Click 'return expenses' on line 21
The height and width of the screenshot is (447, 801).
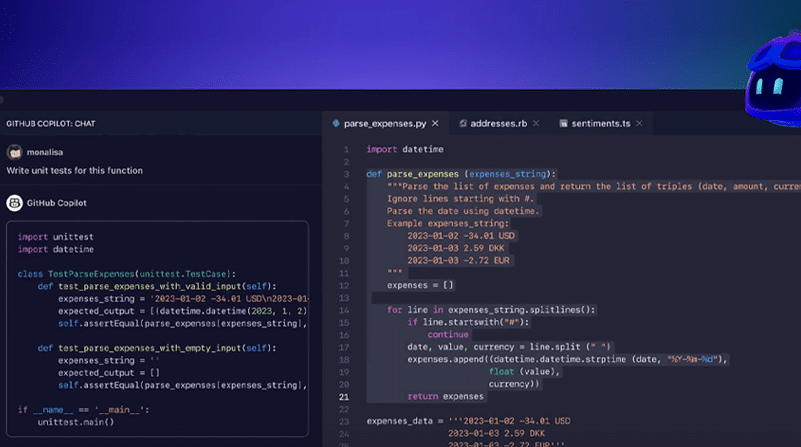(x=445, y=396)
